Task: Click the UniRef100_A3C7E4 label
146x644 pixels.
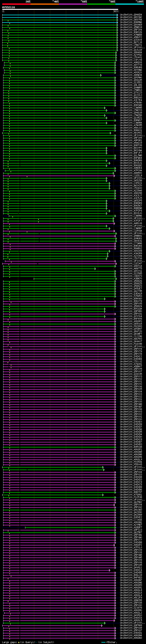Action: click(131, 100)
